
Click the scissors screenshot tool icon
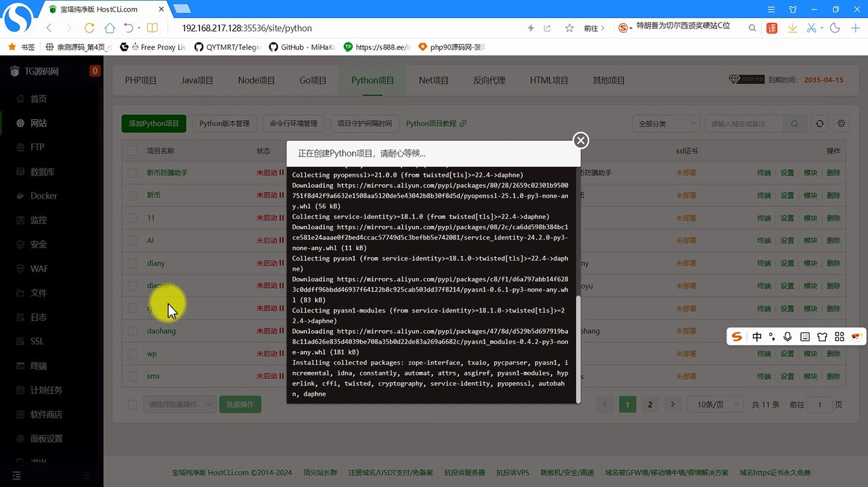click(x=811, y=28)
